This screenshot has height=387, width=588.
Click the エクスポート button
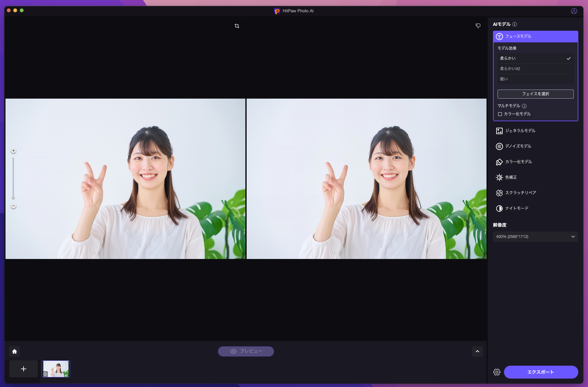pyautogui.click(x=541, y=372)
